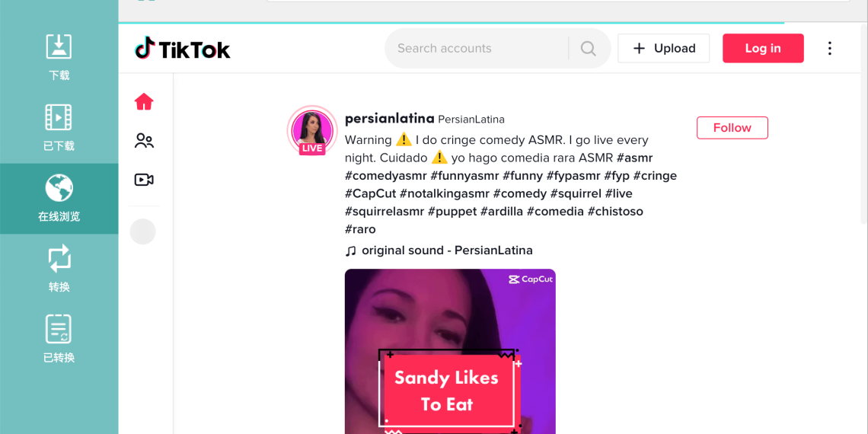Open the 转换 convert tab
Image resolution: width=868 pixels, height=434 pixels.
pyautogui.click(x=59, y=269)
